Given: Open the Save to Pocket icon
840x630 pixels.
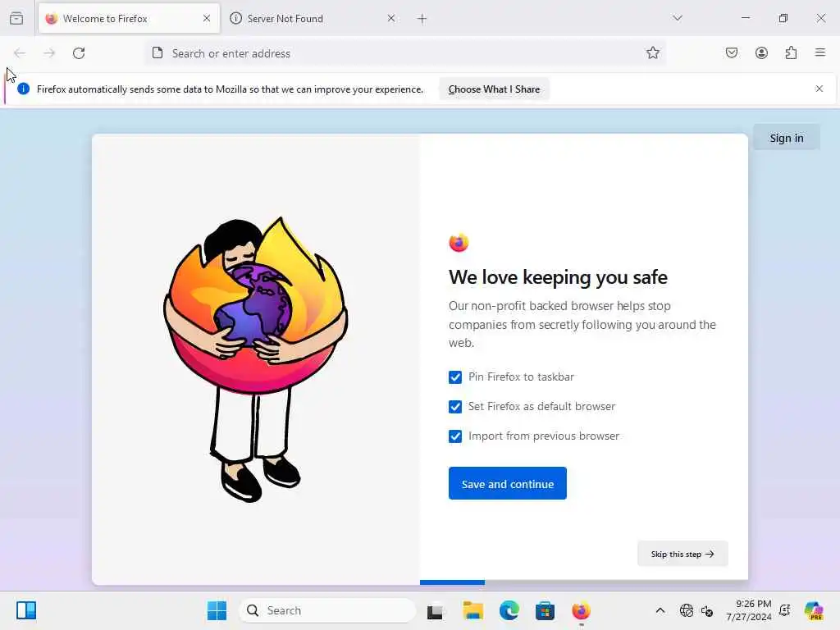Looking at the screenshot, I should [732, 52].
